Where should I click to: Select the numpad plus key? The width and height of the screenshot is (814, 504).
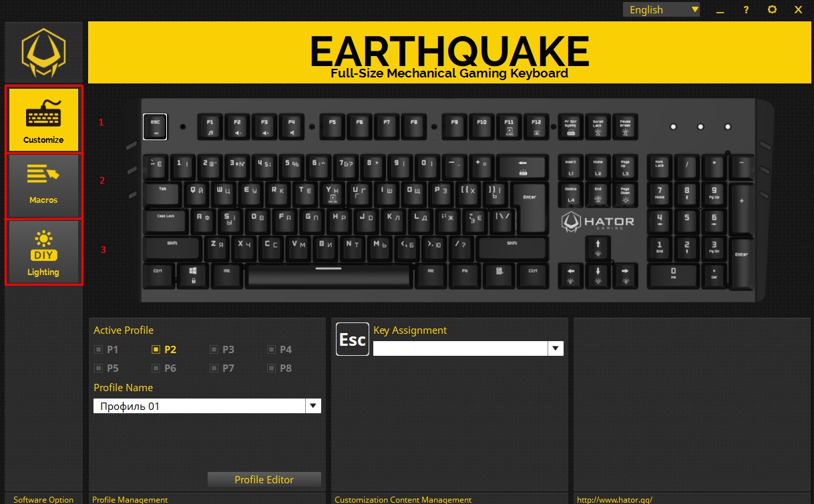coord(741,208)
